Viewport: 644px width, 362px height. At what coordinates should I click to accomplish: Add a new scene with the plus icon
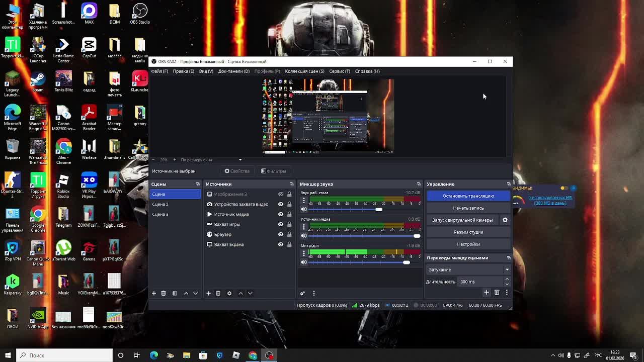pos(154,293)
